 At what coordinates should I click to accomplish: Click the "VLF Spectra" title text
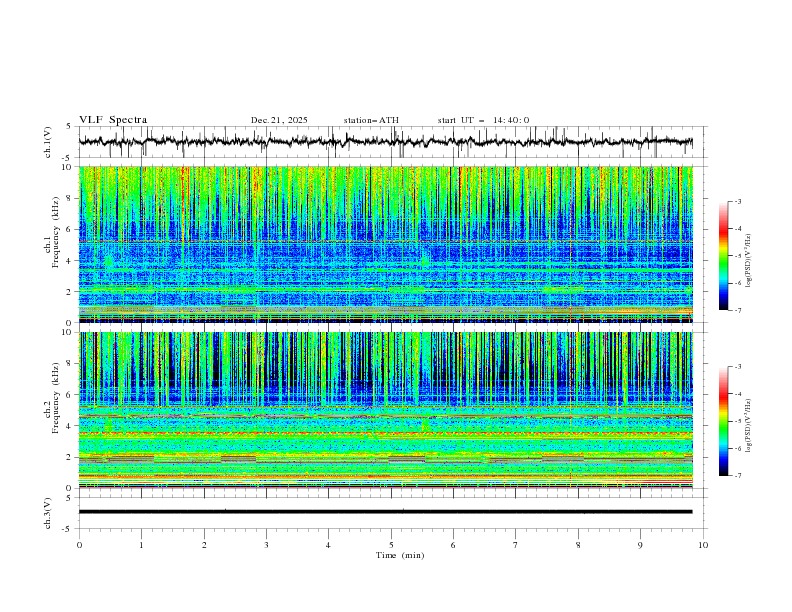(x=113, y=120)
